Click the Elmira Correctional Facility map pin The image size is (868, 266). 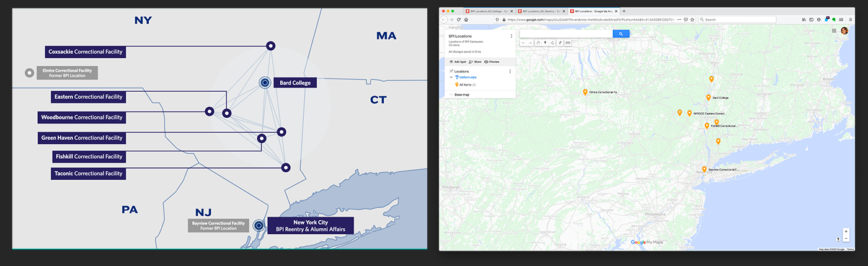pos(585,92)
